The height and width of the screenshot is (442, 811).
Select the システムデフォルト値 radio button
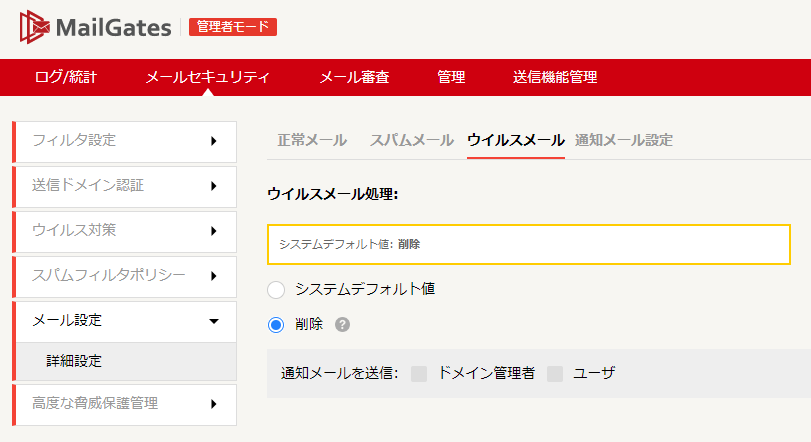276,289
